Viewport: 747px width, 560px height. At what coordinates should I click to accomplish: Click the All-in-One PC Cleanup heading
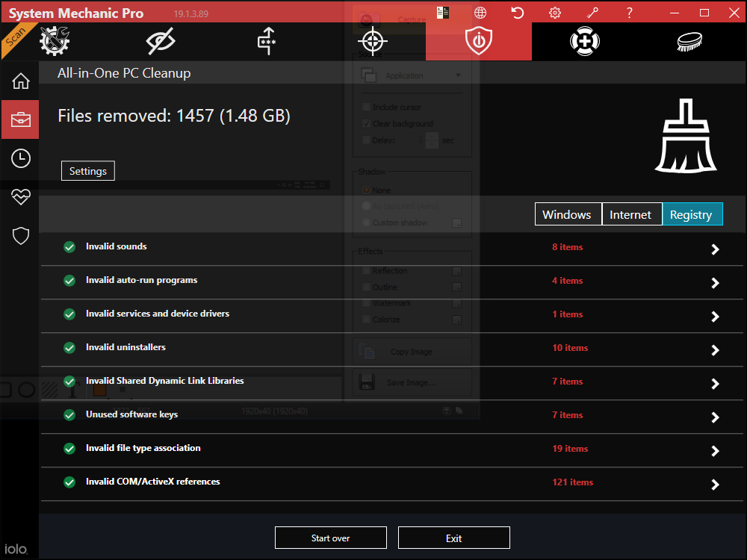[124, 73]
